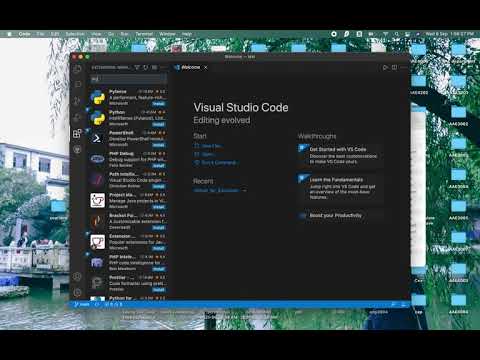Install the Project Manager for Java extension

tap(159, 207)
